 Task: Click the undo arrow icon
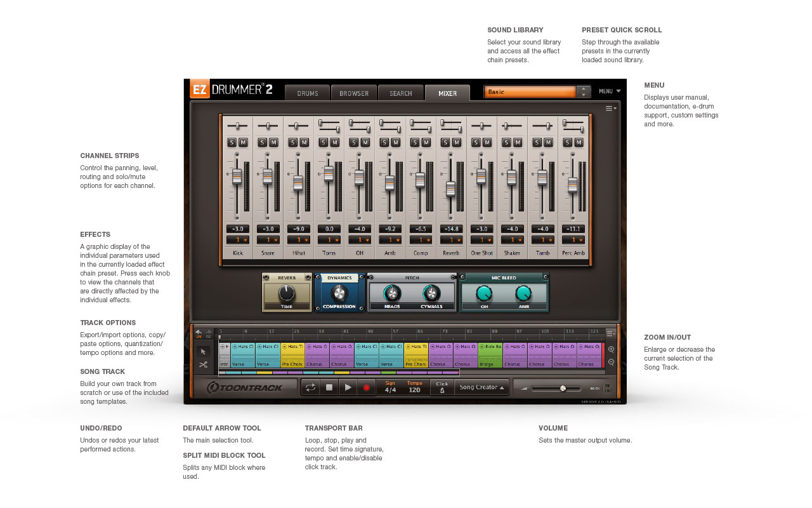199,332
